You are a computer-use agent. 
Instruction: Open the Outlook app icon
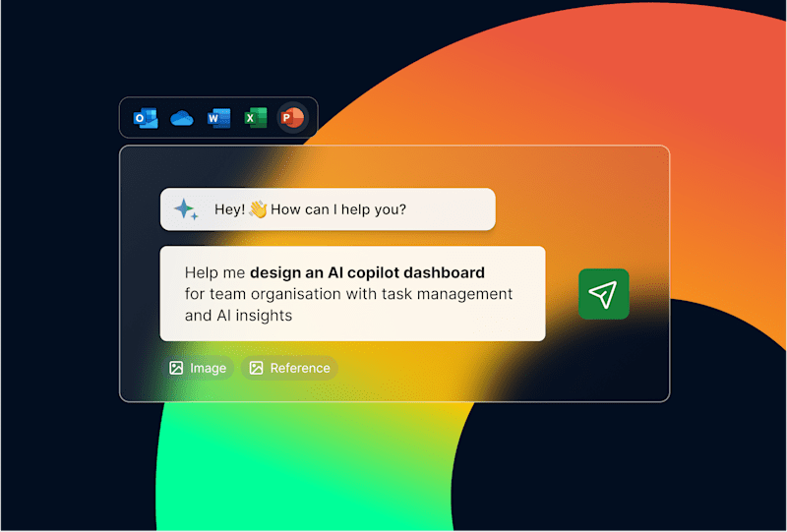click(146, 118)
